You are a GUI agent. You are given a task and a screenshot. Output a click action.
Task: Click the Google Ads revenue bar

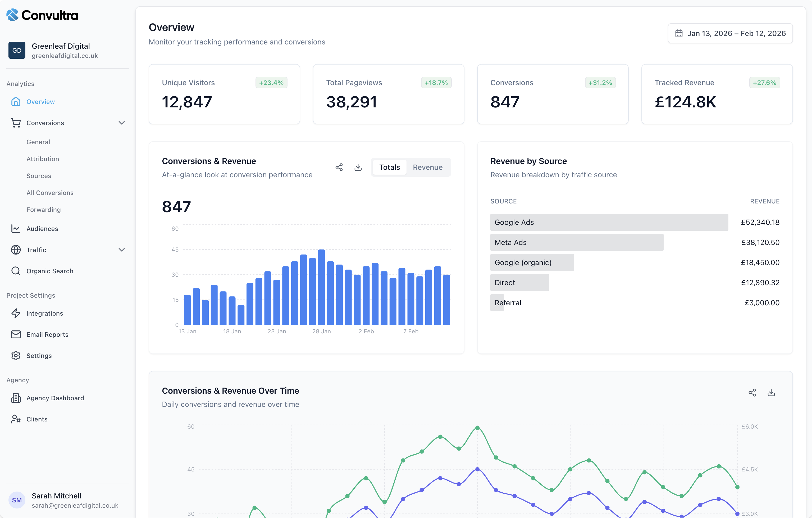609,222
